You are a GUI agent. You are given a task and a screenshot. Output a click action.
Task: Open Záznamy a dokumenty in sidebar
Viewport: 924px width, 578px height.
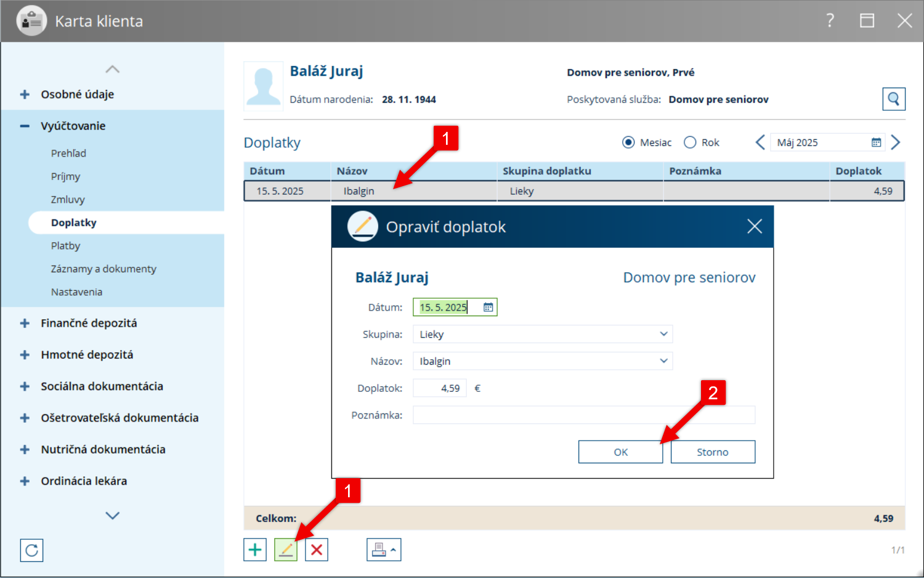pos(103,269)
